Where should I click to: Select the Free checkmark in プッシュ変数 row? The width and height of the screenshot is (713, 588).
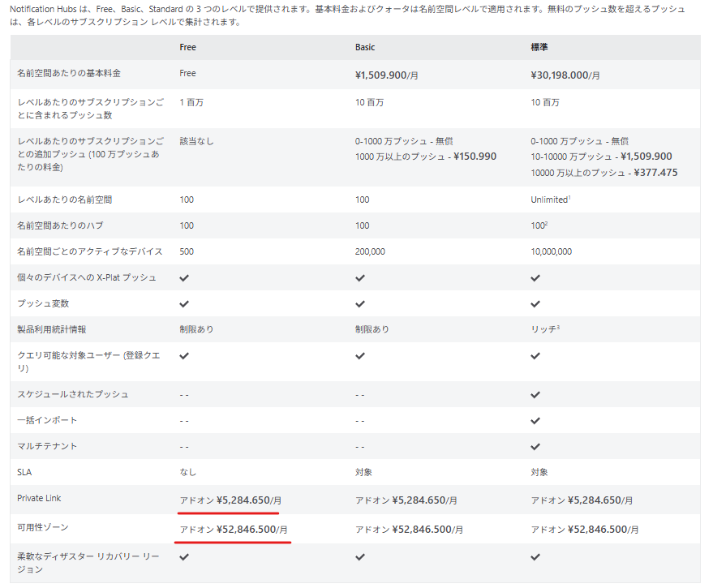[x=184, y=304]
